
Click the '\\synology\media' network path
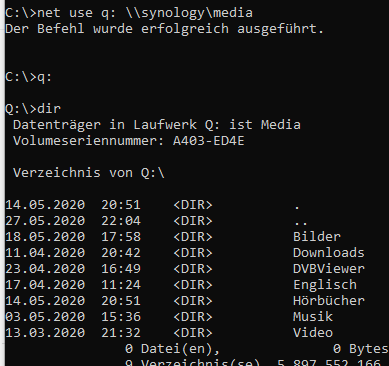[189, 13]
